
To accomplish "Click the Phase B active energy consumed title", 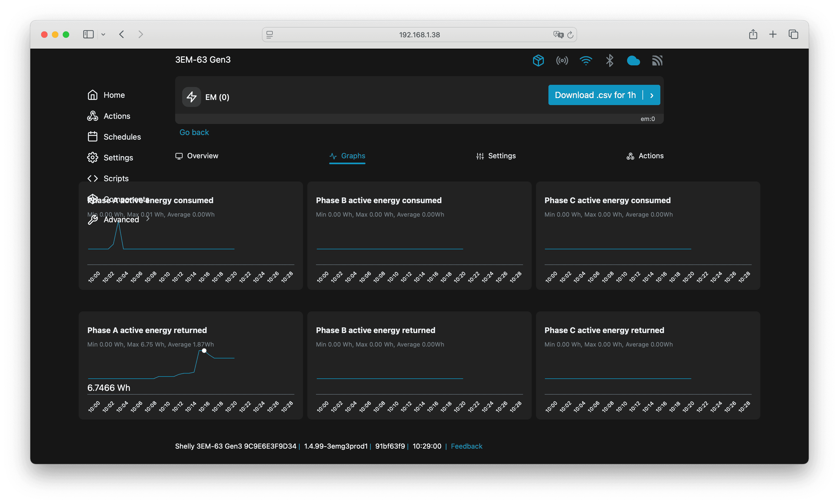I will (x=379, y=200).
